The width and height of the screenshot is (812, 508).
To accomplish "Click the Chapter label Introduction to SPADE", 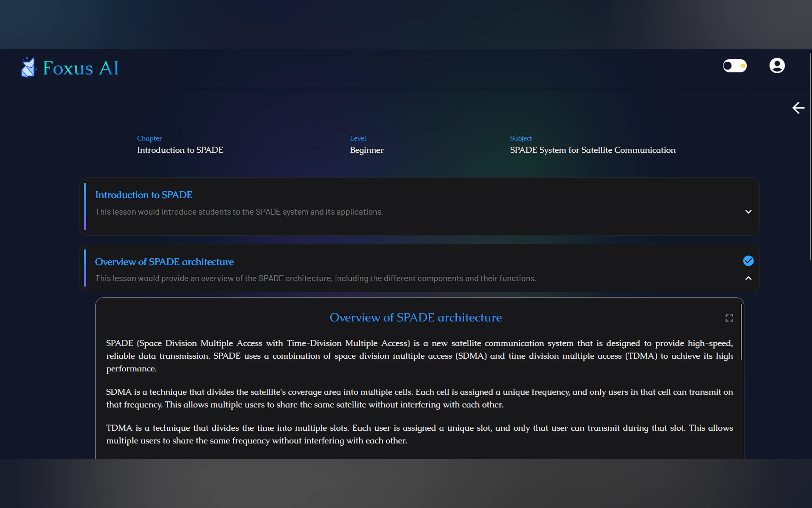I will (x=180, y=150).
